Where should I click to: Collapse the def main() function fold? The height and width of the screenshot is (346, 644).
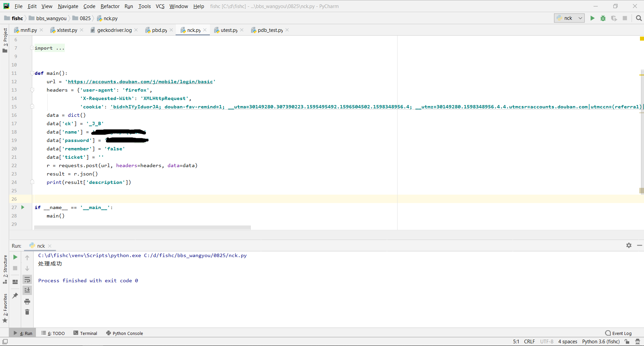pyautogui.click(x=32, y=73)
